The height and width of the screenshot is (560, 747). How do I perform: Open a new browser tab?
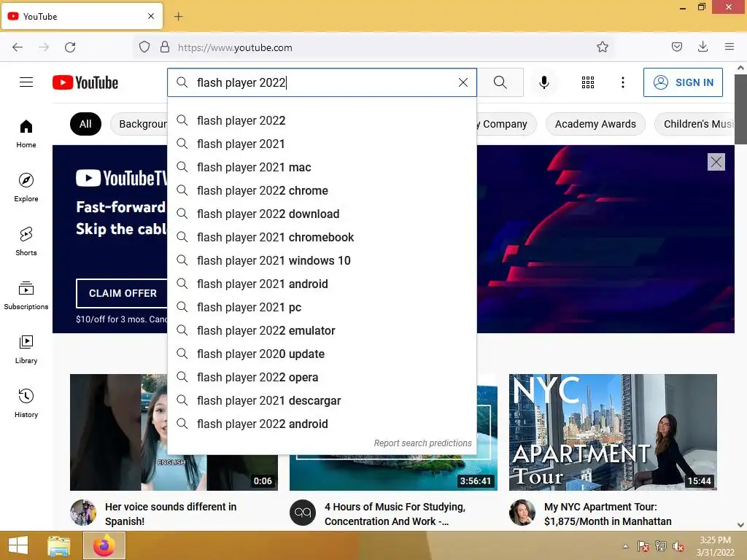pyautogui.click(x=178, y=17)
